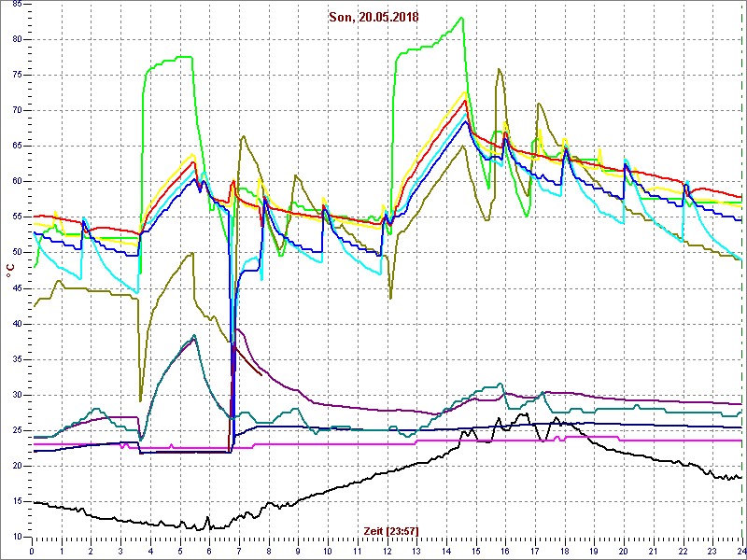Click hour 20 on the time axis
The height and width of the screenshot is (560, 747).
[624, 551]
